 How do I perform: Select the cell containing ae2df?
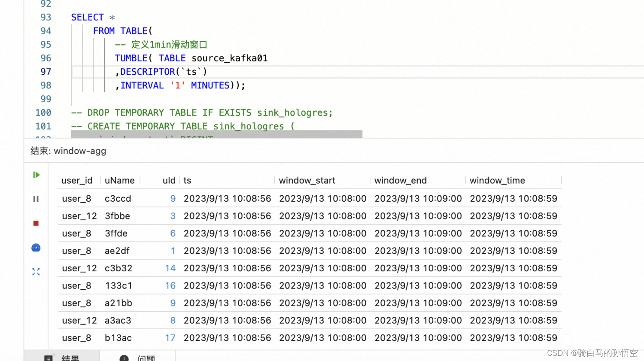pos(117,251)
